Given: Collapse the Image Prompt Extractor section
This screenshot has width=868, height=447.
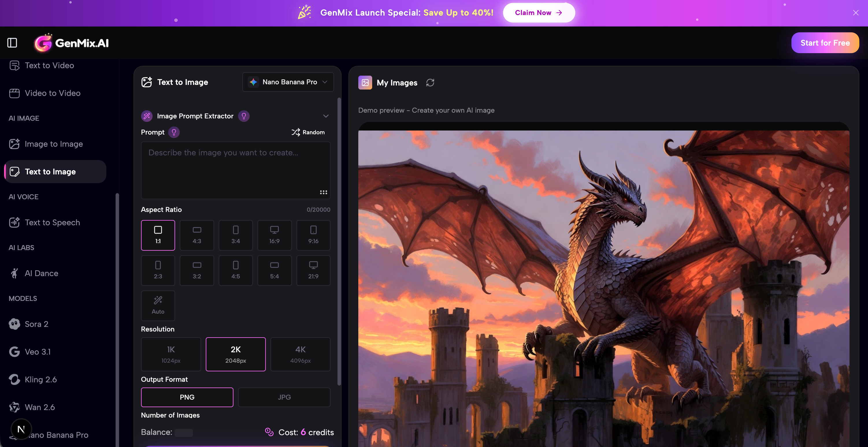Looking at the screenshot, I should pyautogui.click(x=325, y=116).
